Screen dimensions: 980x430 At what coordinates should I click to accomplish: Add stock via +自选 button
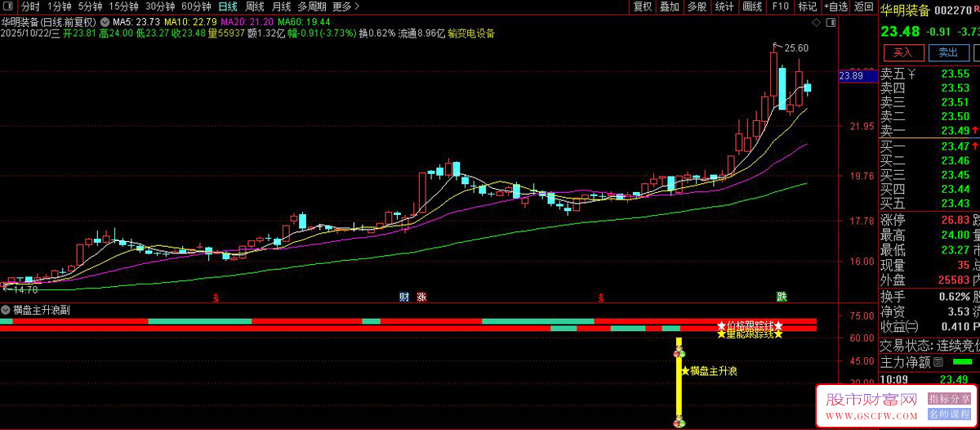pos(837,7)
